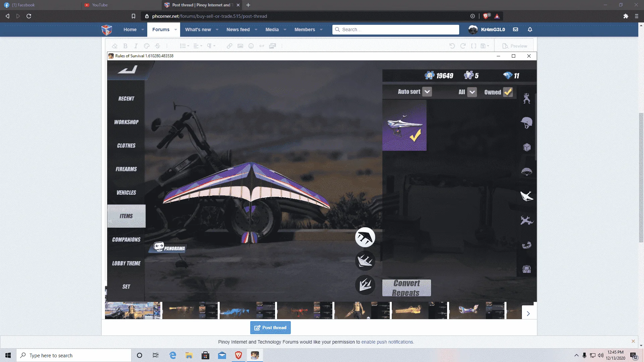Open the smilies emoji picker

[251, 46]
